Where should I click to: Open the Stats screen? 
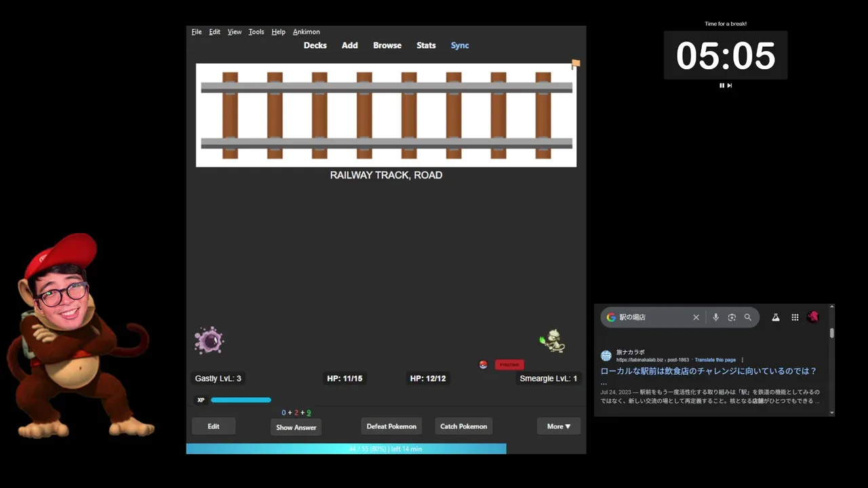click(x=426, y=45)
